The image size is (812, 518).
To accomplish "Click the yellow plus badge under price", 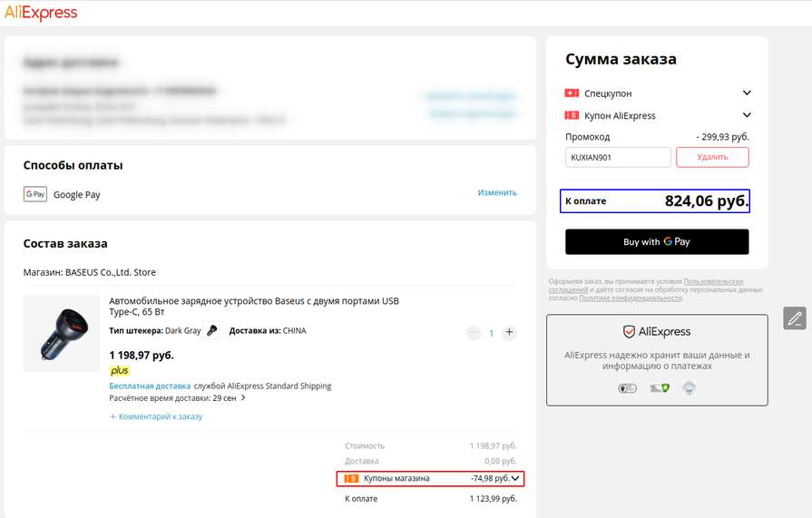I will click(120, 370).
